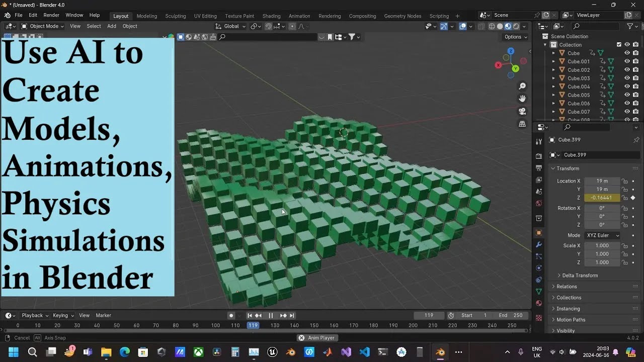Open the Output properties tab icon

(x=539, y=168)
